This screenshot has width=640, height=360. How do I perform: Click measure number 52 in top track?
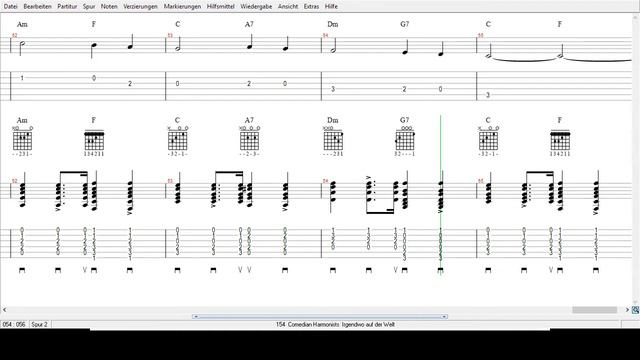tap(15, 36)
